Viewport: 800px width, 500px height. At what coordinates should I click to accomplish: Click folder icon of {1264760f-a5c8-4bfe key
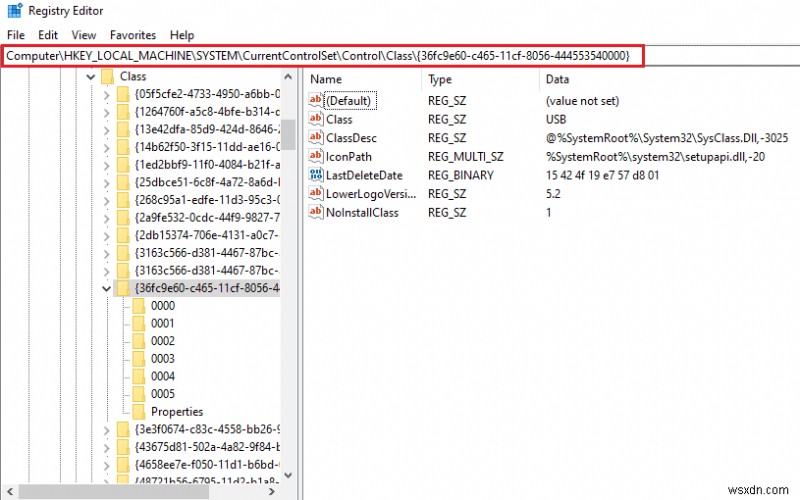123,112
